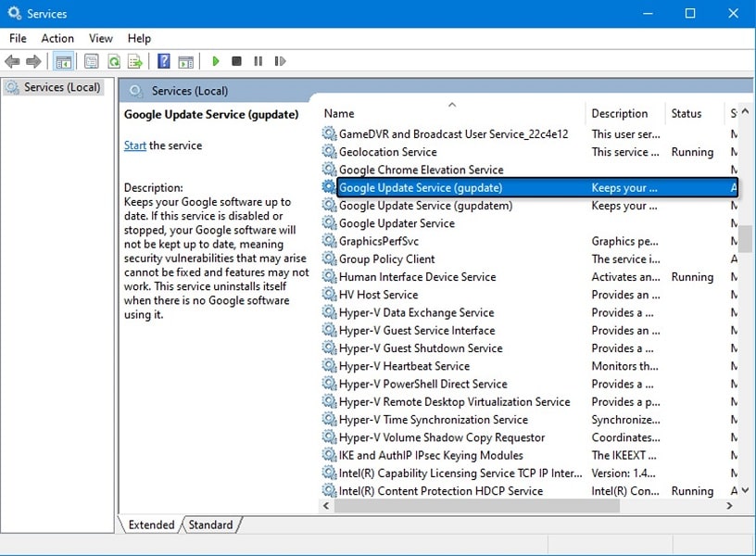Open the blue Help toolbar icon
Viewport: 756px width, 556px height.
[x=164, y=61]
